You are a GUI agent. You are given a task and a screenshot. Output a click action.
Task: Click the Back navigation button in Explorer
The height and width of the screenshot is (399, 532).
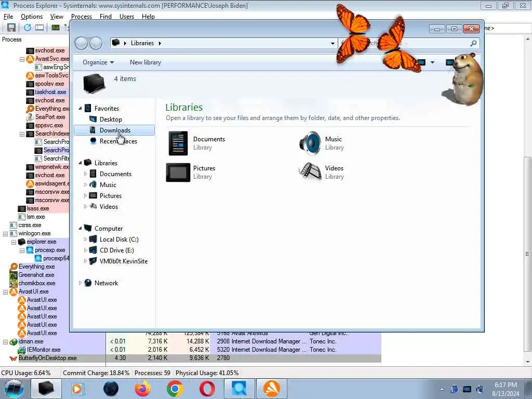[x=82, y=43]
